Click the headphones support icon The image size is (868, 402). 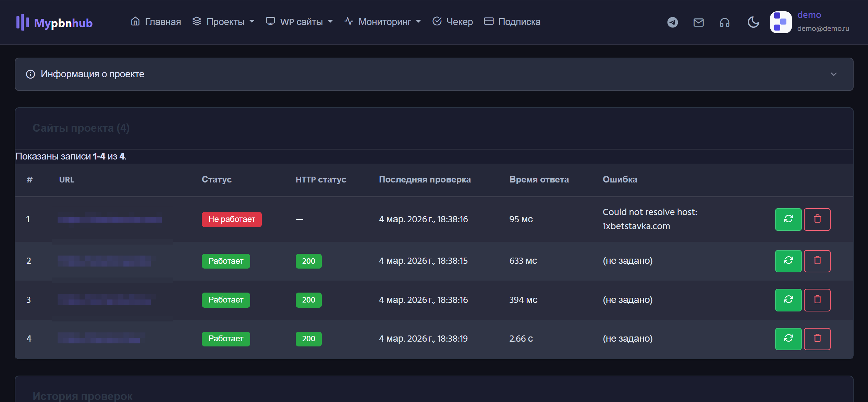724,23
